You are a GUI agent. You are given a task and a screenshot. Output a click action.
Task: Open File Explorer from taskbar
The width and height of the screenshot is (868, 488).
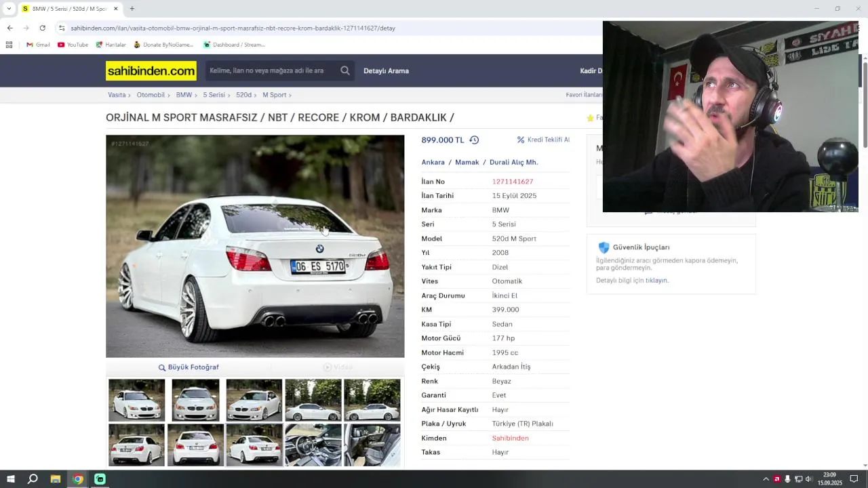pyautogui.click(x=56, y=479)
